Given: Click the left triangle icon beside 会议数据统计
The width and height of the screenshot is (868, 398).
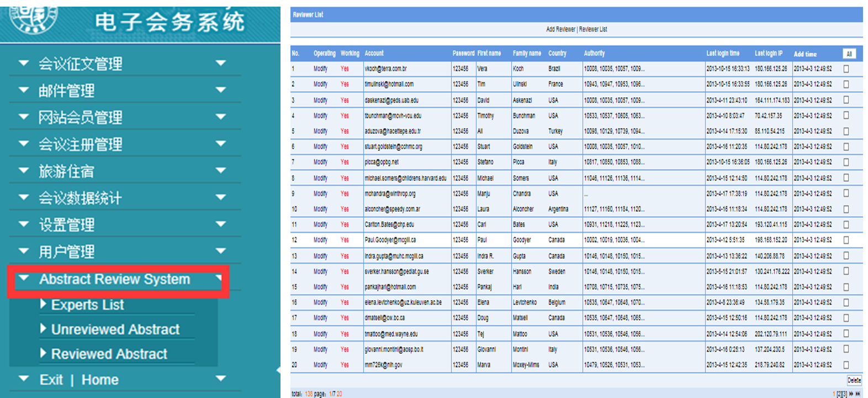Looking at the screenshot, I should (x=24, y=197).
